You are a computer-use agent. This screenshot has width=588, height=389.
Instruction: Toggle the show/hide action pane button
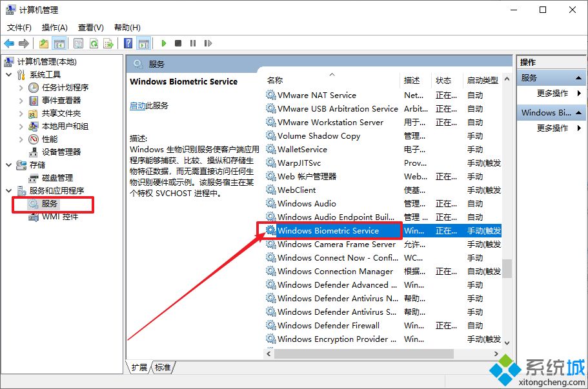144,43
